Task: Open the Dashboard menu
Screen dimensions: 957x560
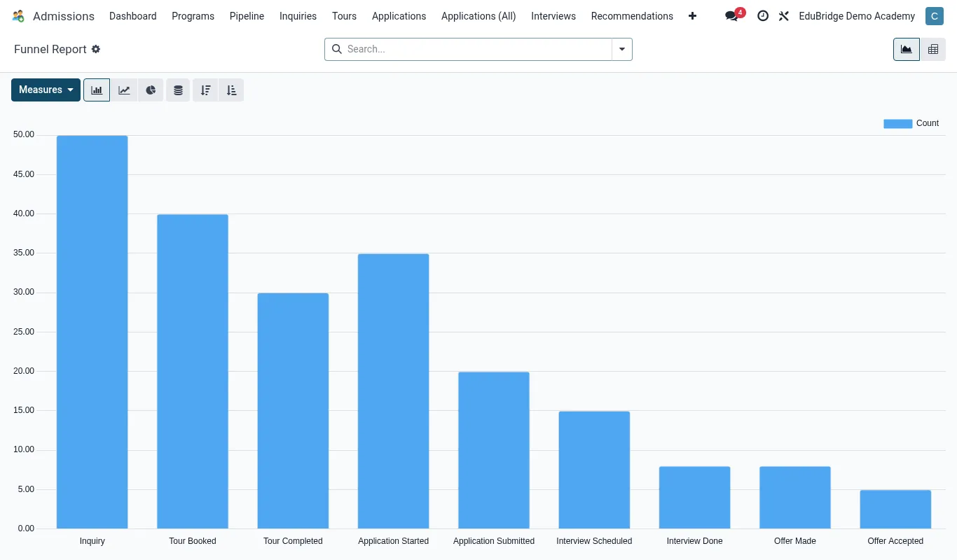Action: click(133, 15)
